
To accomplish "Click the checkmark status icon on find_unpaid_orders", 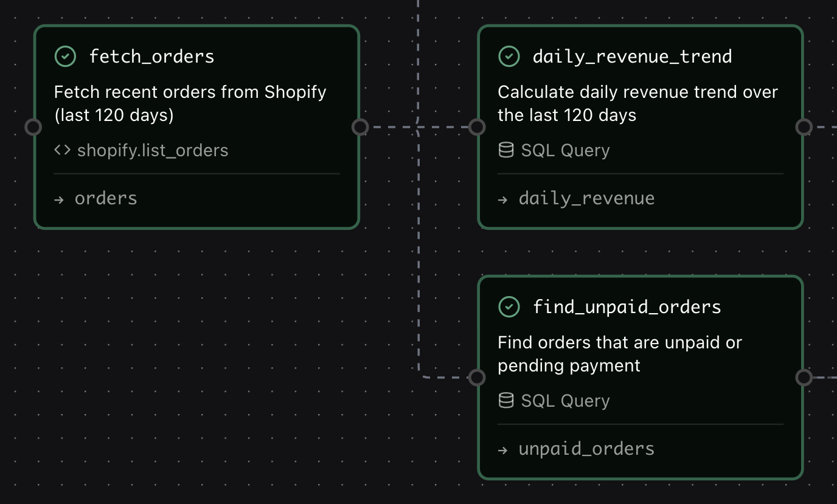I will (x=509, y=307).
